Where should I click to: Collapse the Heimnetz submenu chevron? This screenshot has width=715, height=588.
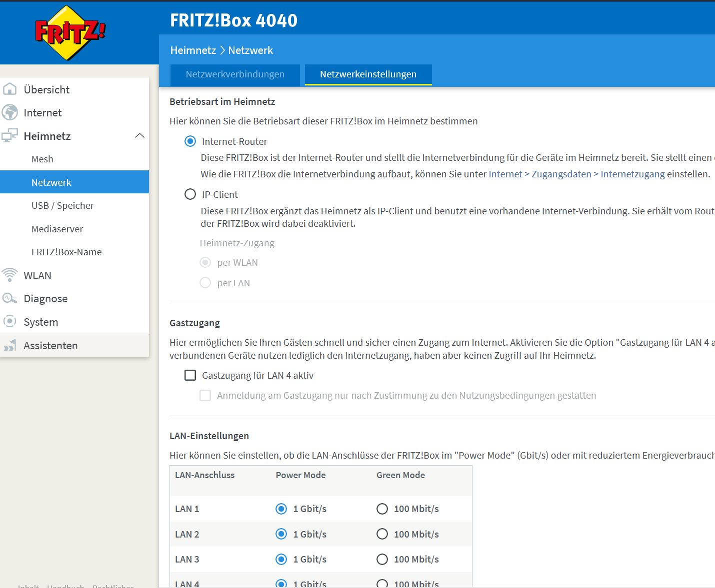point(140,136)
